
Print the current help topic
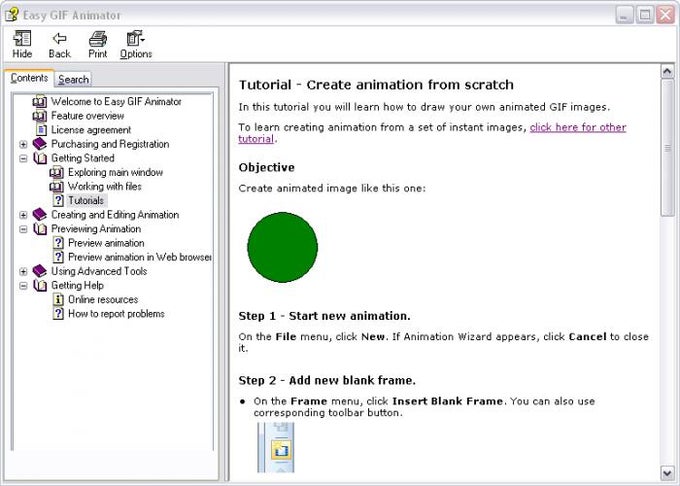tap(98, 44)
